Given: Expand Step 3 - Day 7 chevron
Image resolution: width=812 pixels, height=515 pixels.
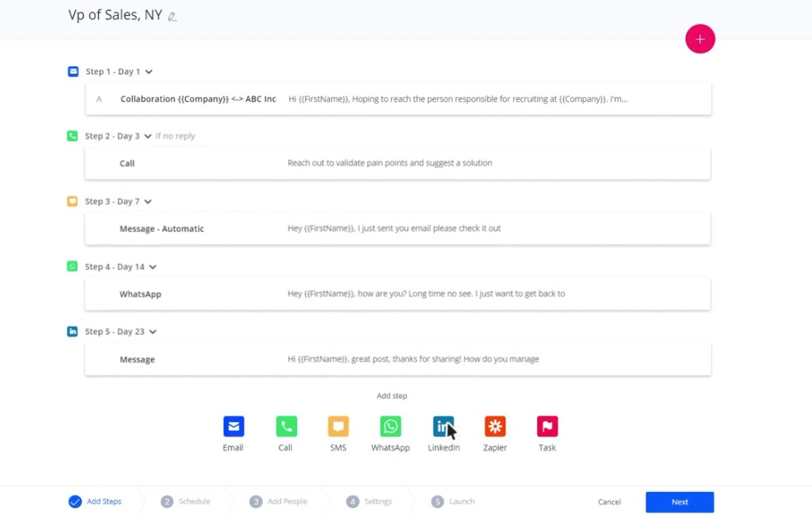Looking at the screenshot, I should (x=148, y=202).
